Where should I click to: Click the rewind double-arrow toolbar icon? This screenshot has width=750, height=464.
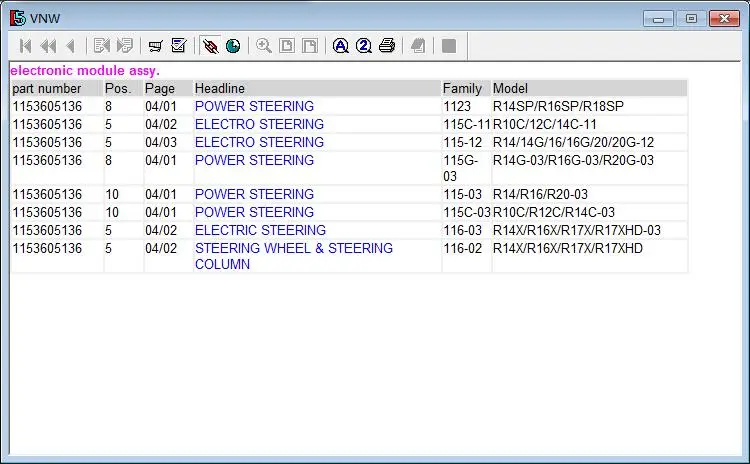(x=48, y=46)
